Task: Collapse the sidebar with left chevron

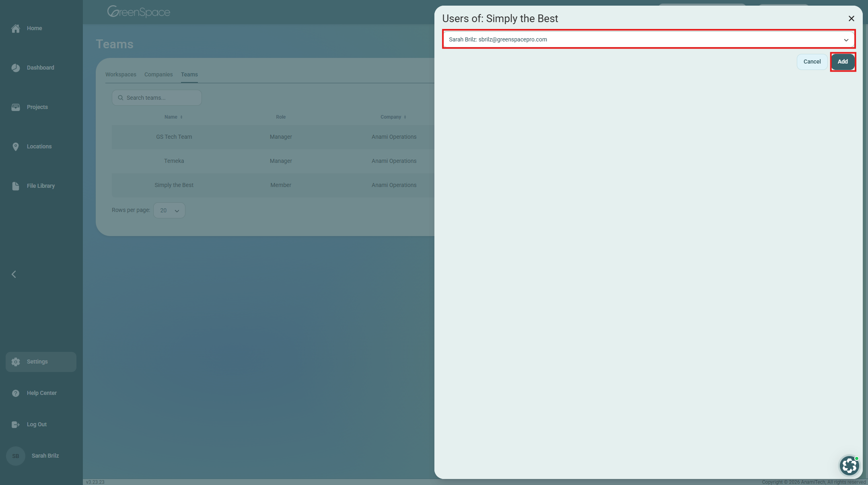Action: coord(14,274)
